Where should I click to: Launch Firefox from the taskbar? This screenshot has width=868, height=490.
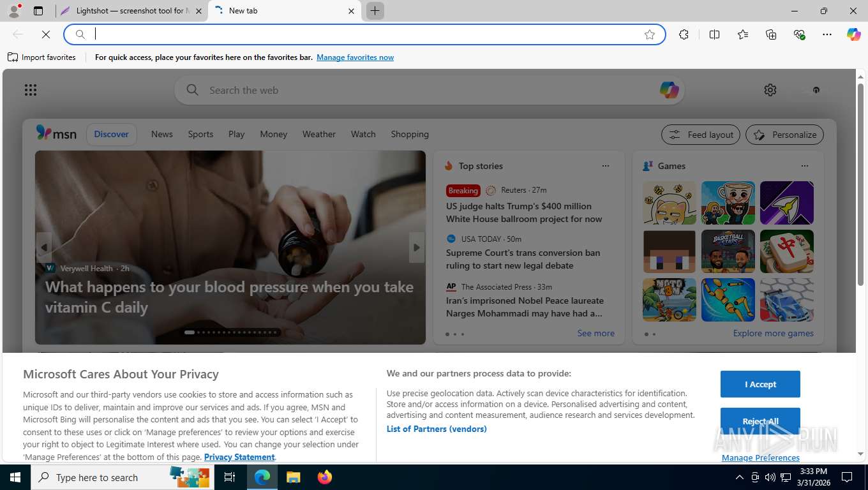click(325, 477)
